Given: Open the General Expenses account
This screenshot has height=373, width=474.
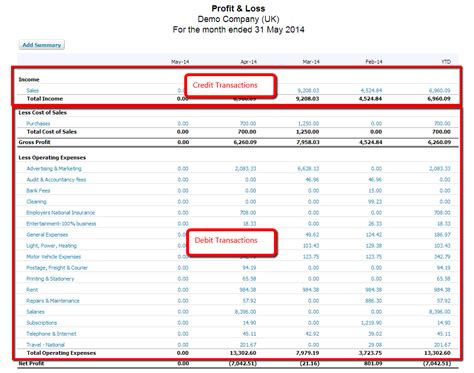Looking at the screenshot, I should point(47,235).
